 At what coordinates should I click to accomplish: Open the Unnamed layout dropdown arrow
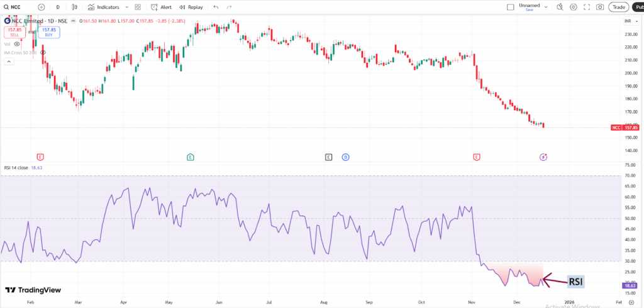[x=545, y=7]
